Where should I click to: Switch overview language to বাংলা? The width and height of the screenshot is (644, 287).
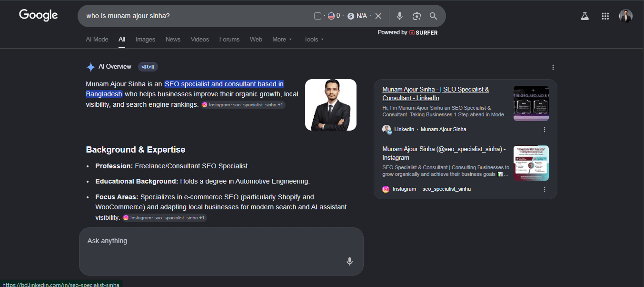[x=148, y=67]
